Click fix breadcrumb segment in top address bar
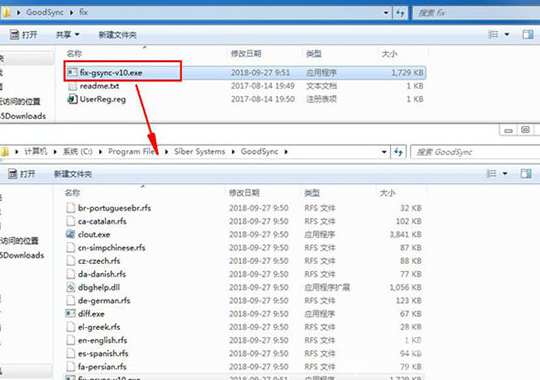This screenshot has width=540, height=380. click(x=83, y=12)
